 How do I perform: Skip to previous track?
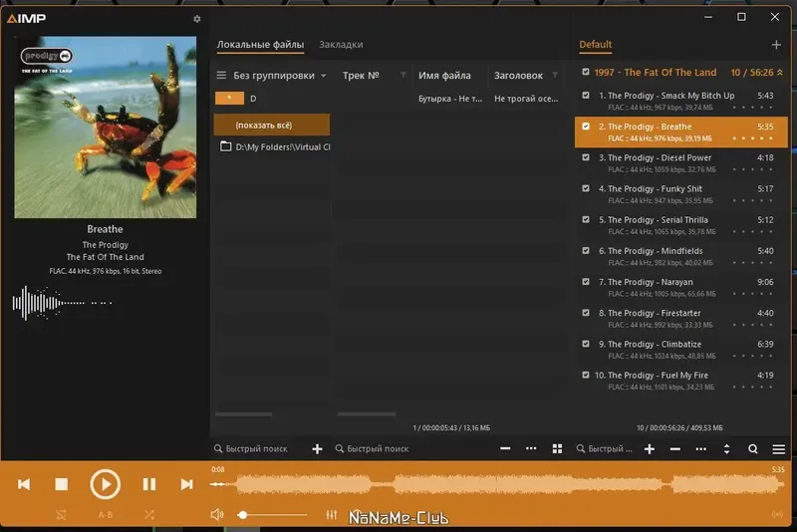click(24, 484)
